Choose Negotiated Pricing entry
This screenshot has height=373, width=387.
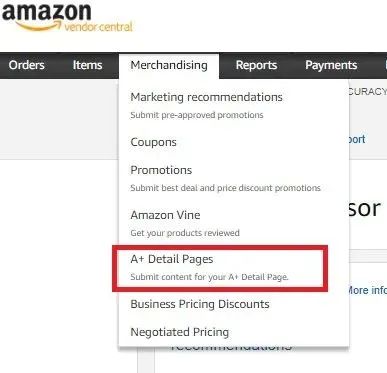click(x=180, y=332)
